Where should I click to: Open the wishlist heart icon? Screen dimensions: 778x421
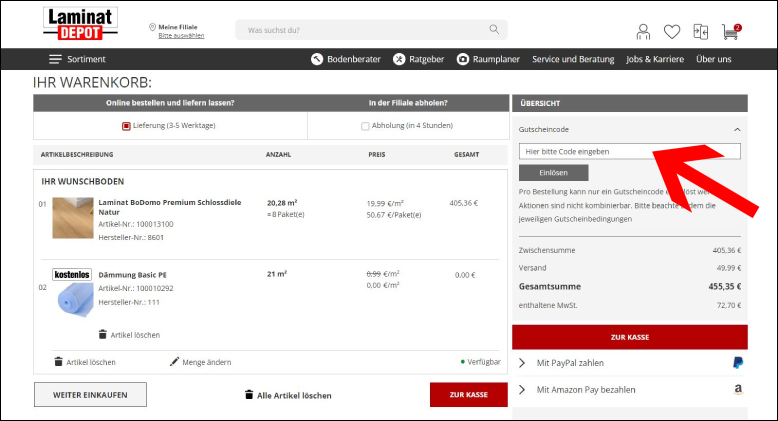pos(672,32)
